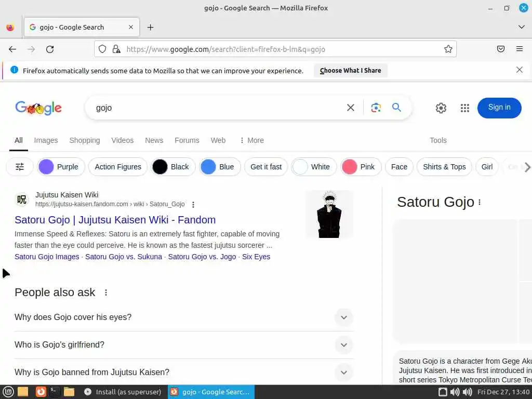The height and width of the screenshot is (399, 532).
Task: Open the taskbar application menu launcher
Action: (x=8, y=392)
